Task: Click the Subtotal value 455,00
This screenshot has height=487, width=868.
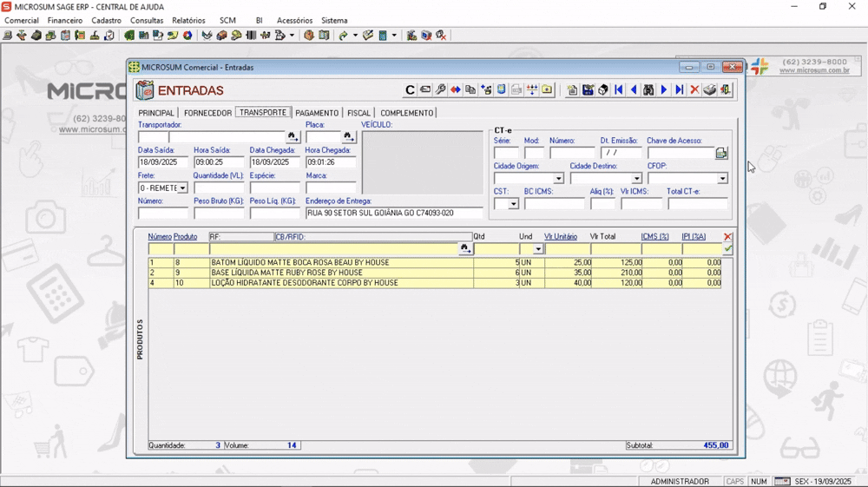Action: tap(716, 445)
